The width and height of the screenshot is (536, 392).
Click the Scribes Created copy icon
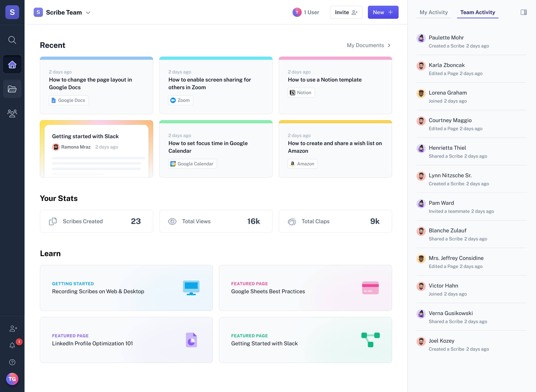tap(53, 221)
